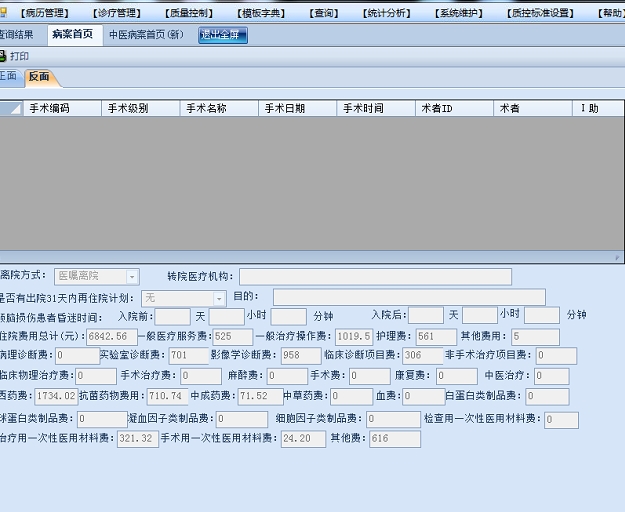Image resolution: width=625 pixels, height=512 pixels.
Task: Click the 手术编码 column header
Action: click(x=63, y=108)
